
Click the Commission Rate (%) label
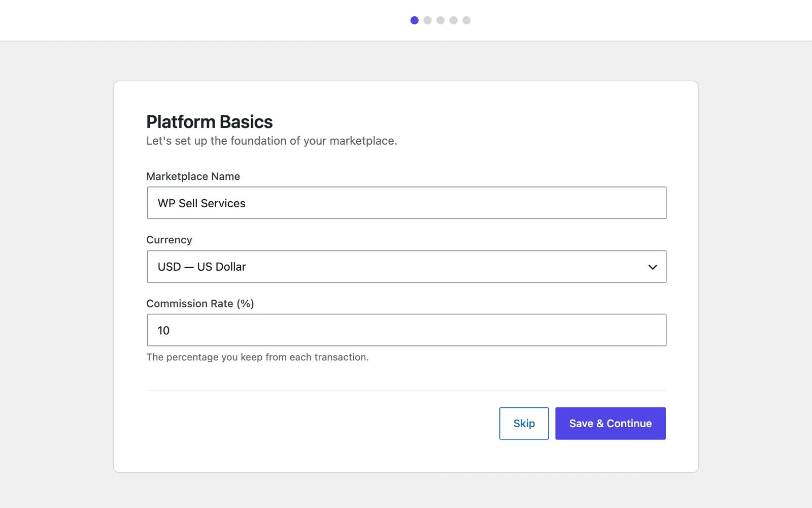tap(200, 303)
